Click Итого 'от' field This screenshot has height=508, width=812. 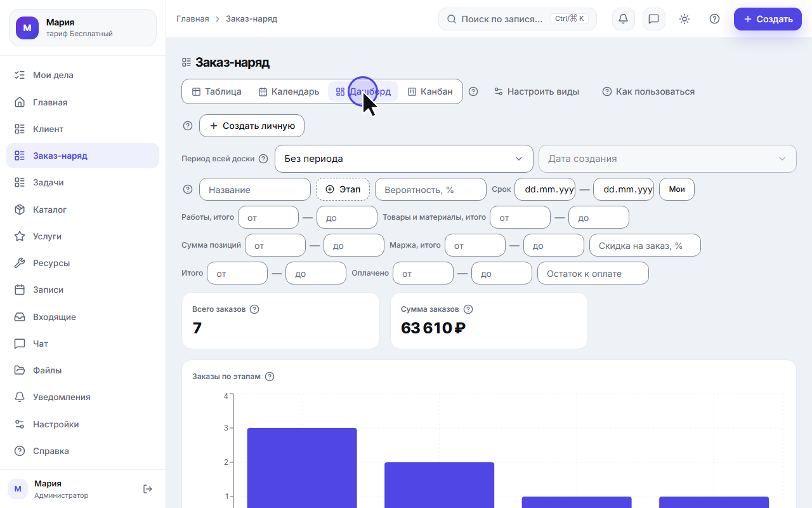[x=237, y=273]
